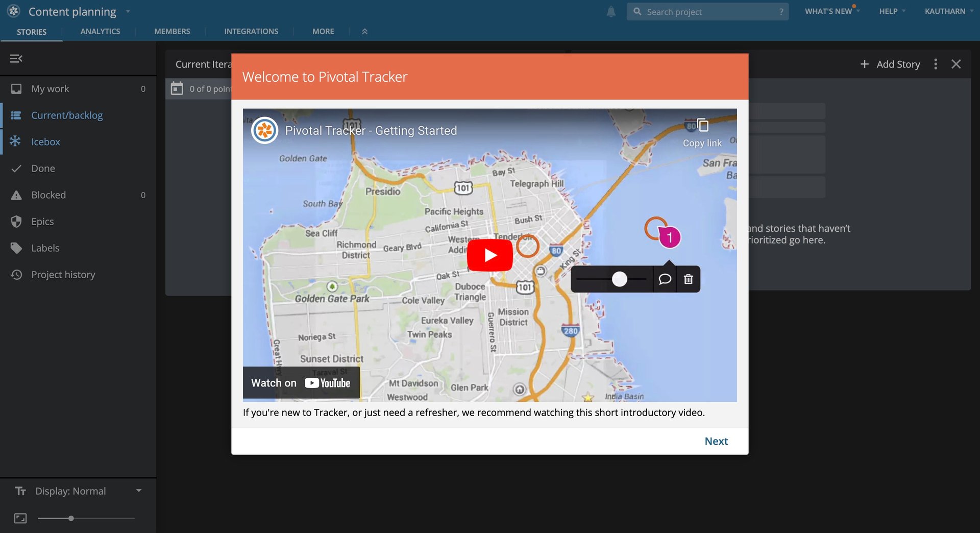Open the panel options three-dot menu
This screenshot has height=533, width=980.
(936, 64)
